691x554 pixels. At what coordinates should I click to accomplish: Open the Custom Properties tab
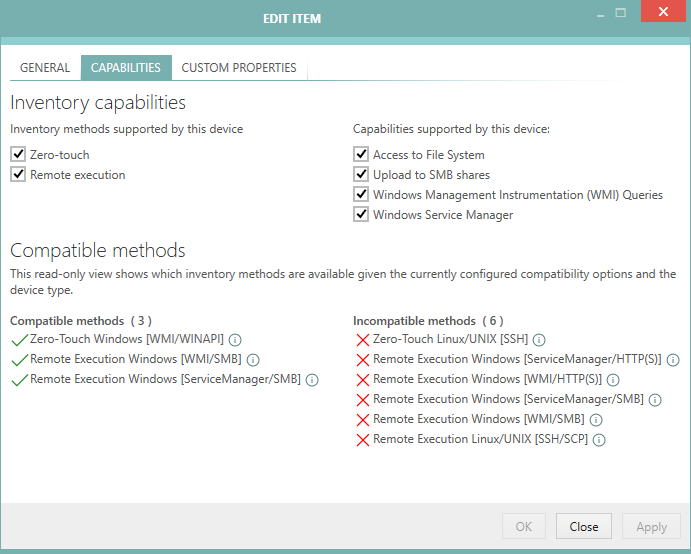click(239, 68)
